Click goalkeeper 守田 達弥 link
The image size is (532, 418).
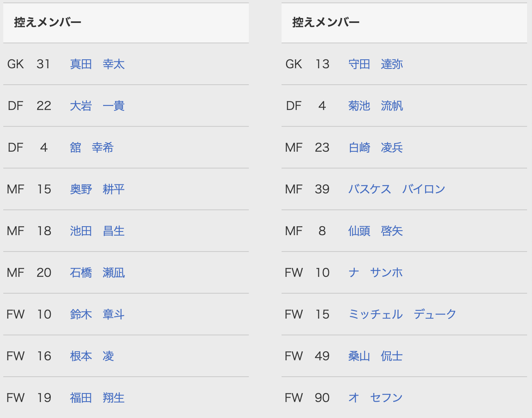pyautogui.click(x=376, y=64)
